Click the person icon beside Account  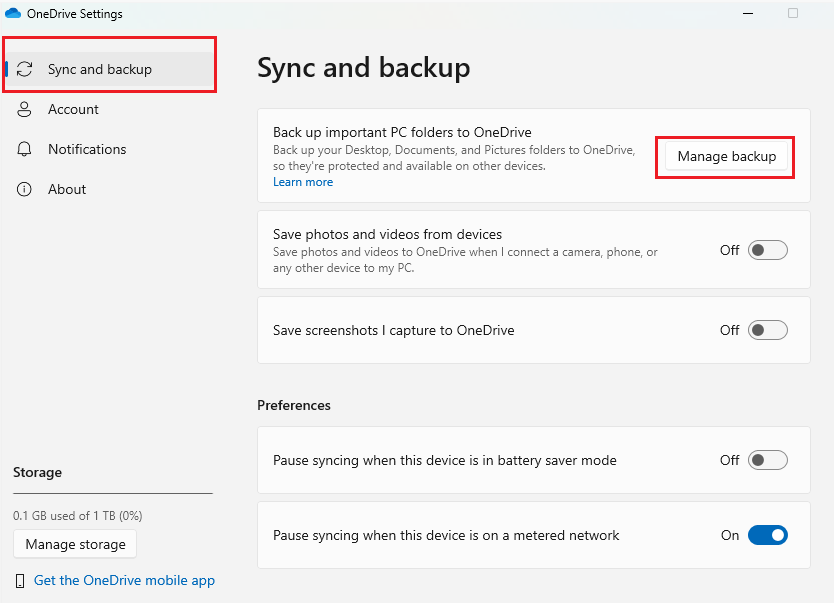pos(24,109)
